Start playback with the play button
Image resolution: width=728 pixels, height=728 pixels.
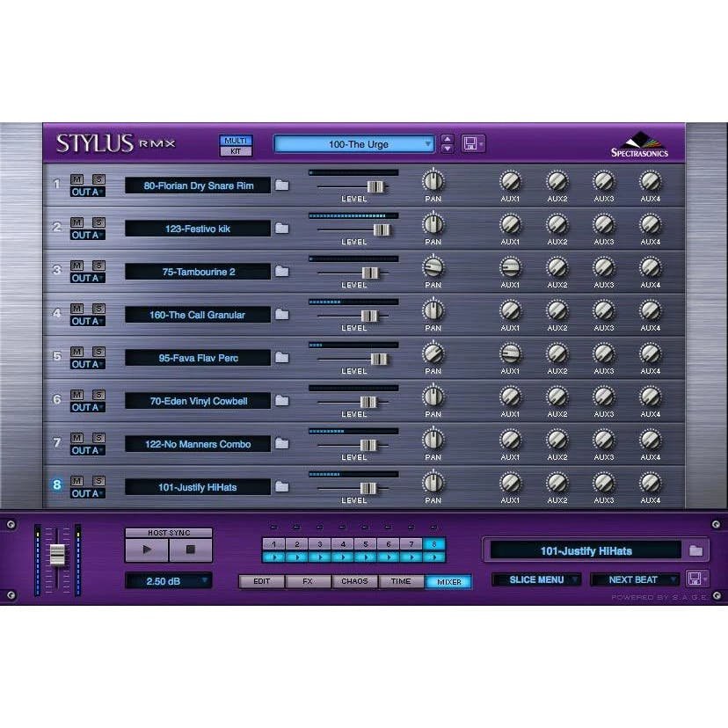tap(147, 550)
